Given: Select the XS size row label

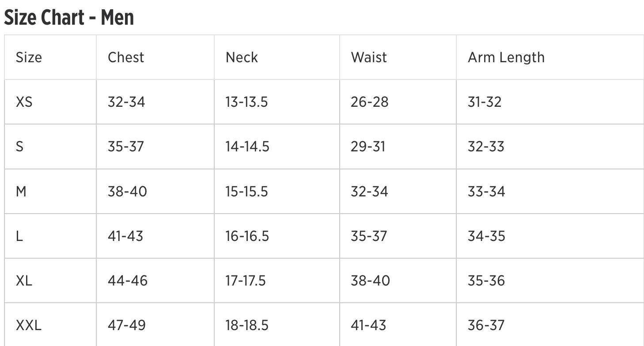Looking at the screenshot, I should 24,102.
